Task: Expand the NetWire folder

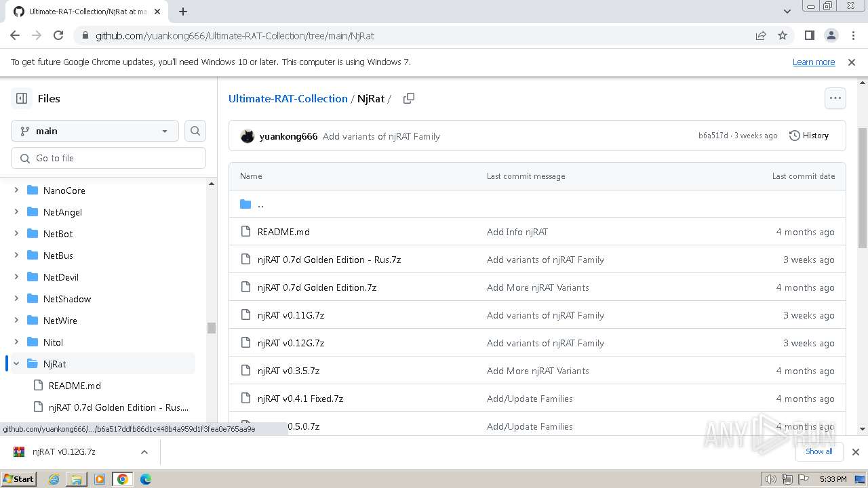Action: [x=16, y=321]
